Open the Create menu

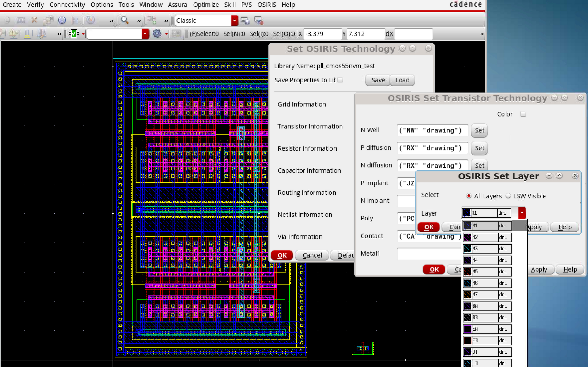point(12,5)
